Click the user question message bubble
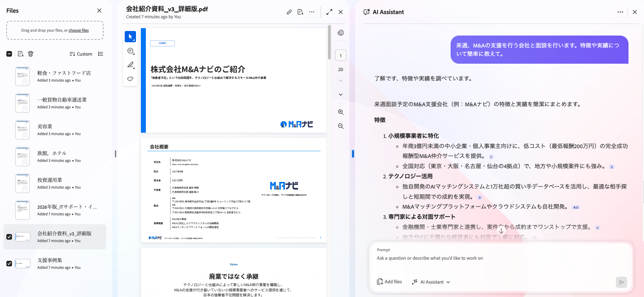 tap(539, 50)
